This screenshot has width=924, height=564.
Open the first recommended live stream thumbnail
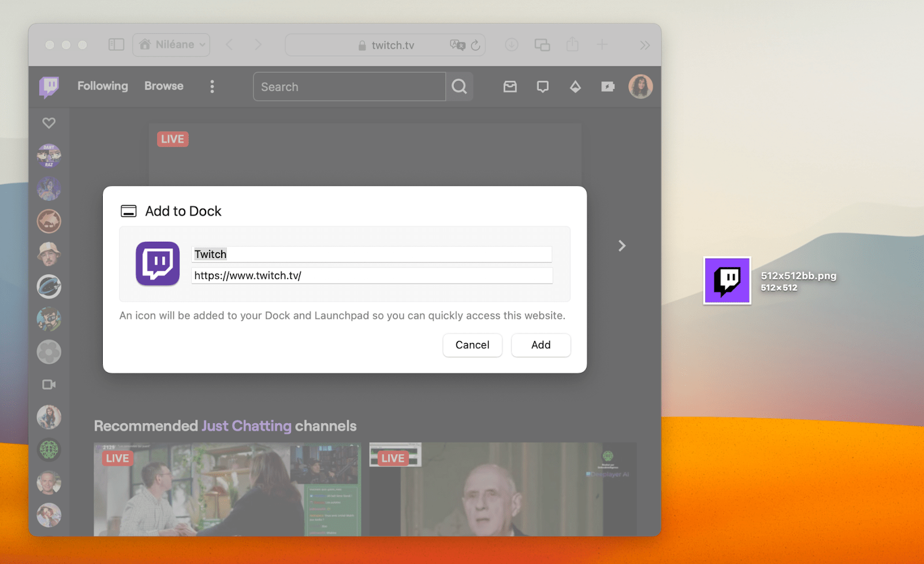coord(228,490)
